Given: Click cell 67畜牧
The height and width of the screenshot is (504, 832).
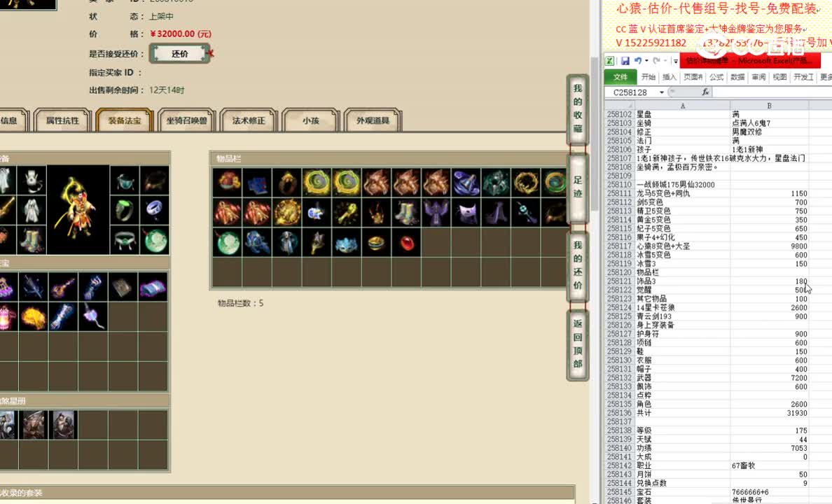Looking at the screenshot, I should pyautogui.click(x=769, y=465).
